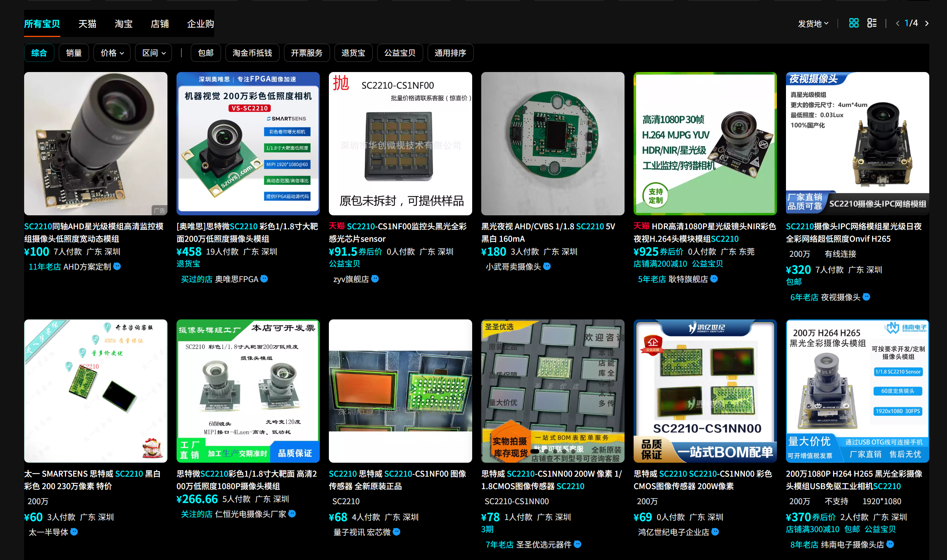This screenshot has height=560, width=947.
Task: Toggle 通用排序 option
Action: [450, 53]
